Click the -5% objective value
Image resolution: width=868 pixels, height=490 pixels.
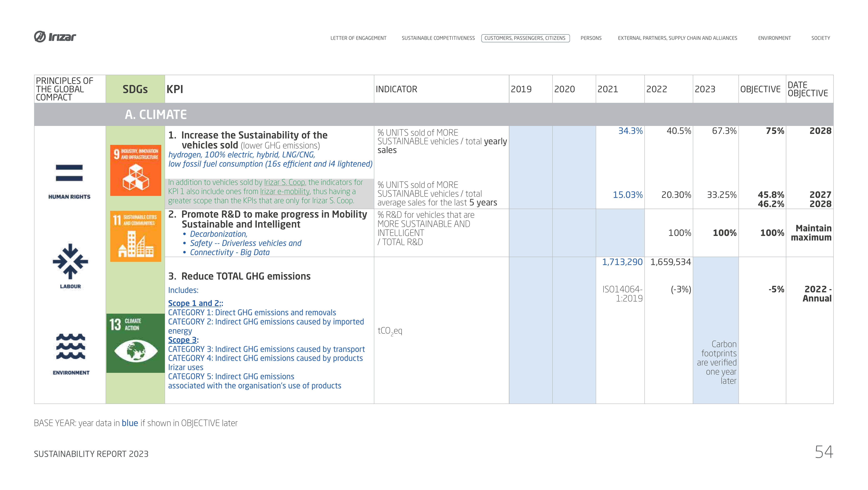click(x=776, y=289)
